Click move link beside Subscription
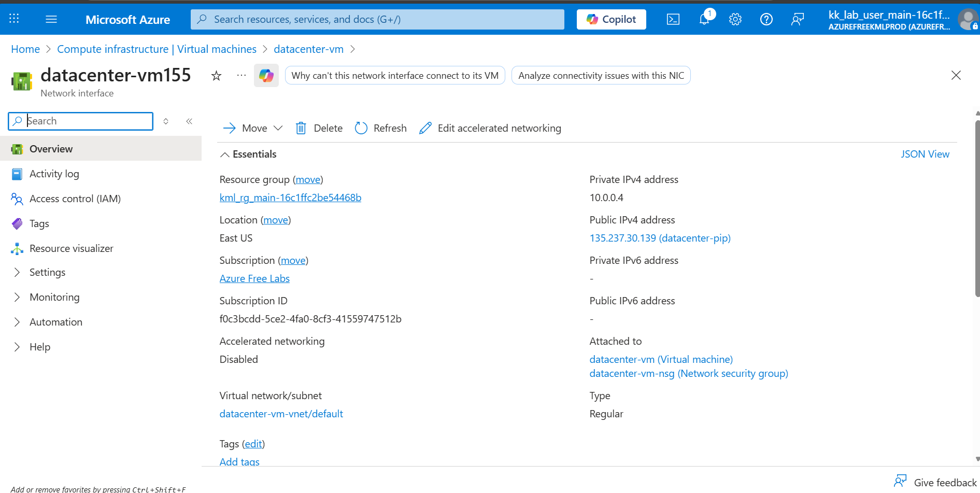Image resolution: width=980 pixels, height=493 pixels. (293, 260)
